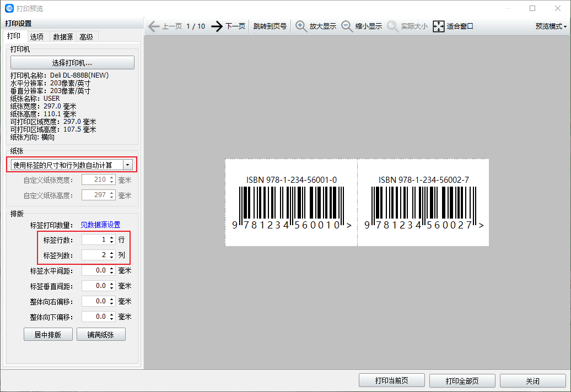
Task: Click the actual size magnifier icon
Action: tap(392, 26)
